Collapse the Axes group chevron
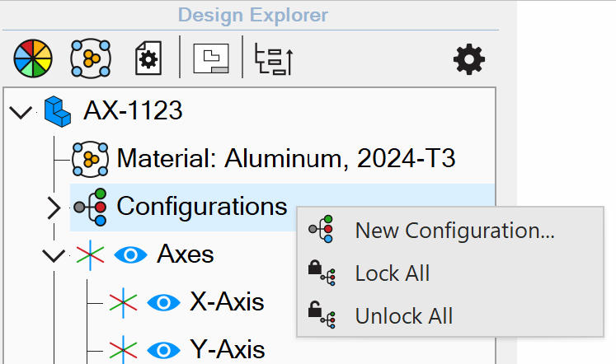The width and height of the screenshot is (616, 364). coord(54,256)
